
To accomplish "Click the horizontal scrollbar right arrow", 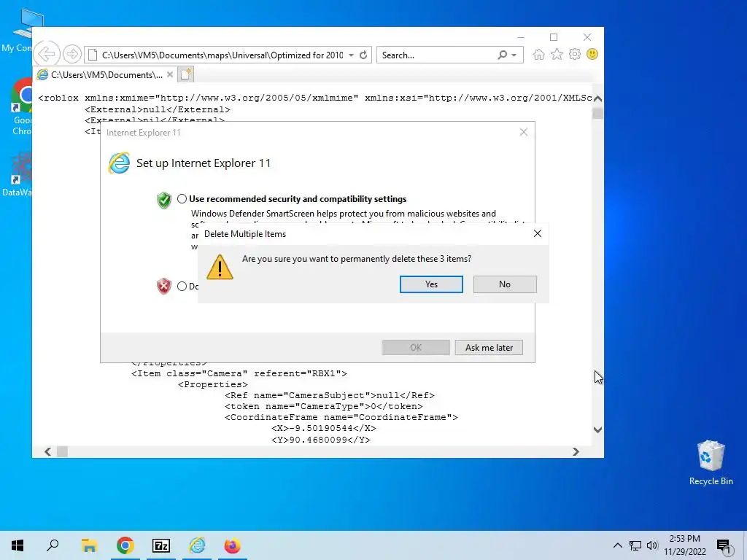I will (x=576, y=451).
